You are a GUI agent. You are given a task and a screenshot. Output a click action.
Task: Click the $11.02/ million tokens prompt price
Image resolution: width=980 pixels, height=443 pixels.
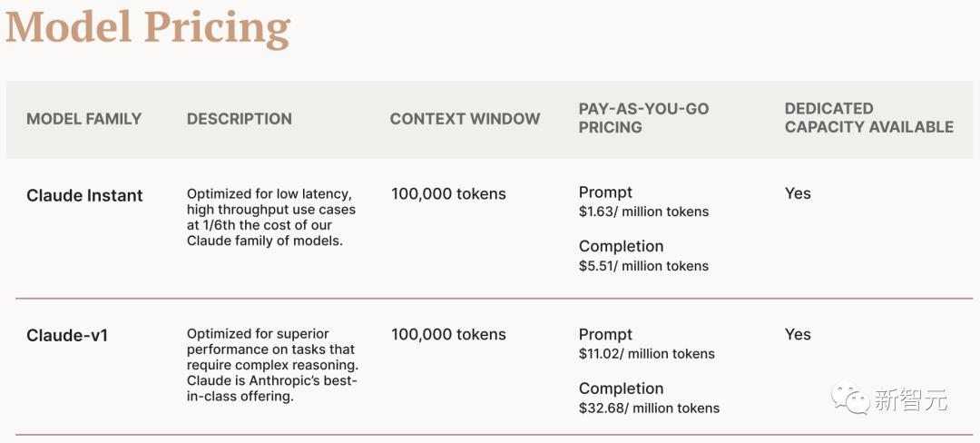pyautogui.click(x=647, y=354)
